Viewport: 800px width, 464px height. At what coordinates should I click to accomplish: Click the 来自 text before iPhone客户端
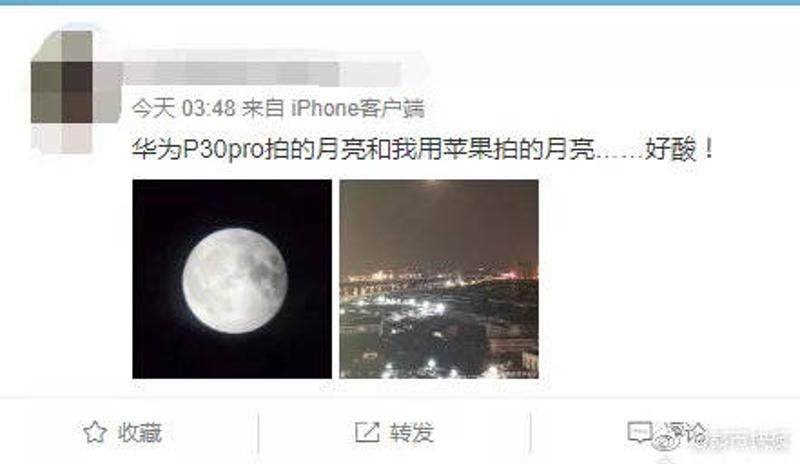click(x=263, y=108)
